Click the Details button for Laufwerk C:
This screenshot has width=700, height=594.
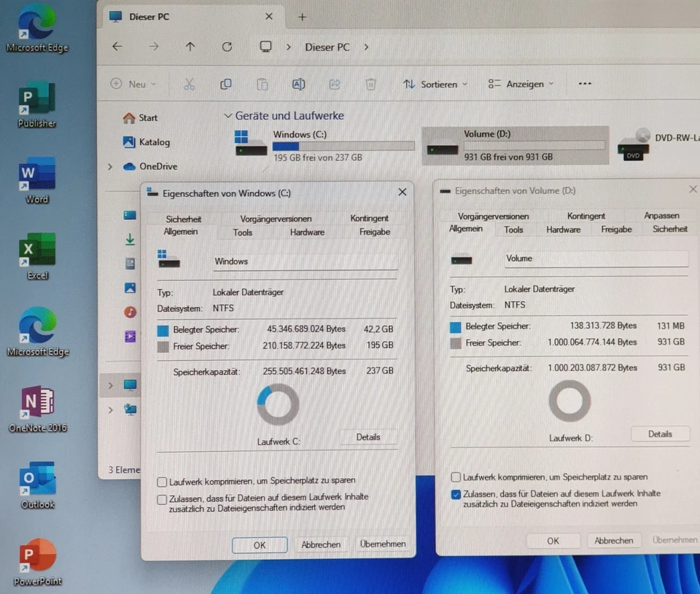click(x=368, y=437)
